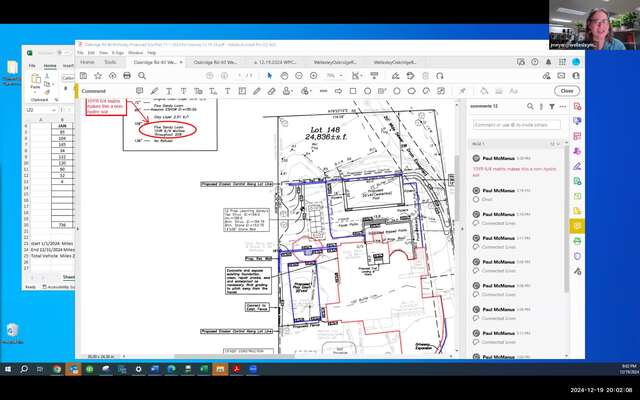Click the sticky note comment tool
The width and height of the screenshot is (640, 400).
139,91
